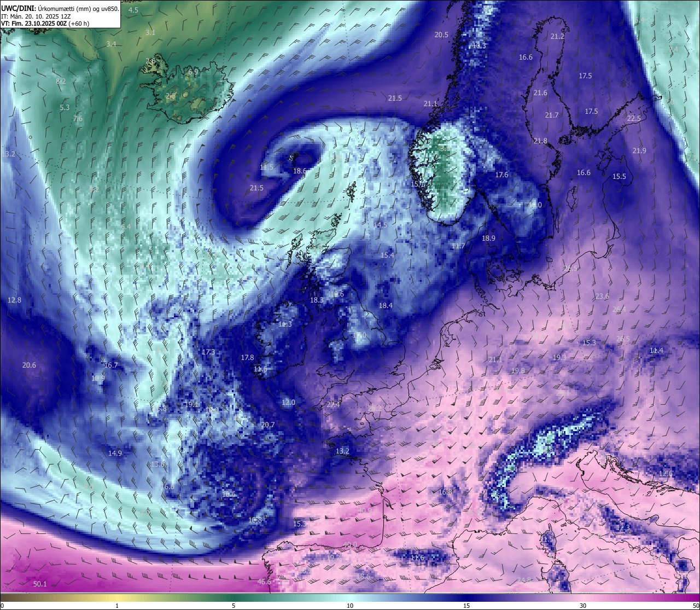Click the value 14.5 over the North Sea

coord(380,225)
